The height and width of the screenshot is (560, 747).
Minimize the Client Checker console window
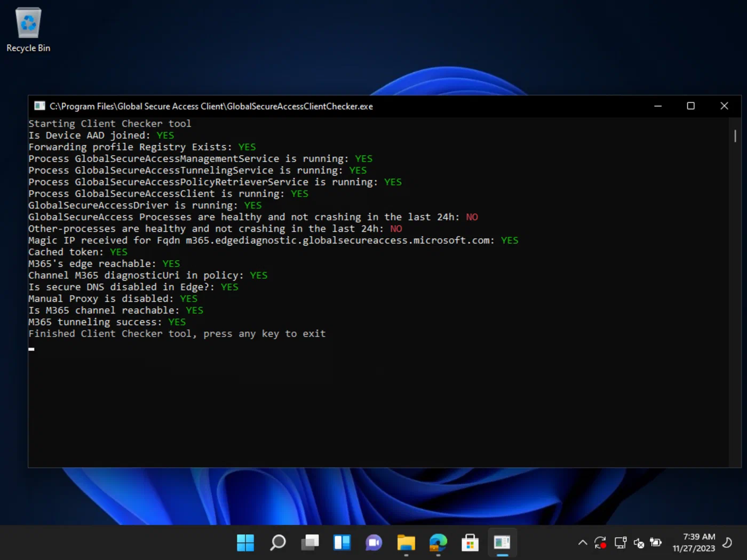(x=658, y=106)
